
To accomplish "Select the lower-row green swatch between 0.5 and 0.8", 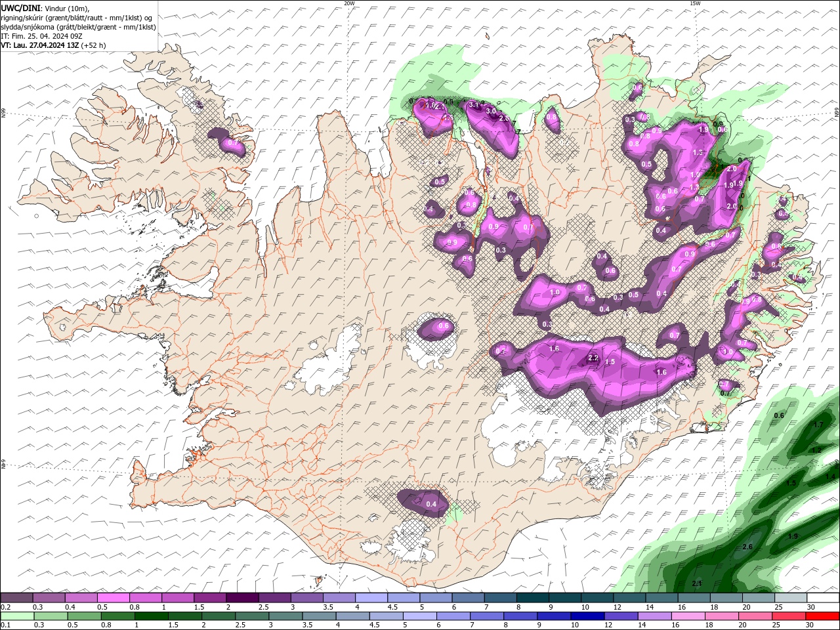I will (84, 616).
